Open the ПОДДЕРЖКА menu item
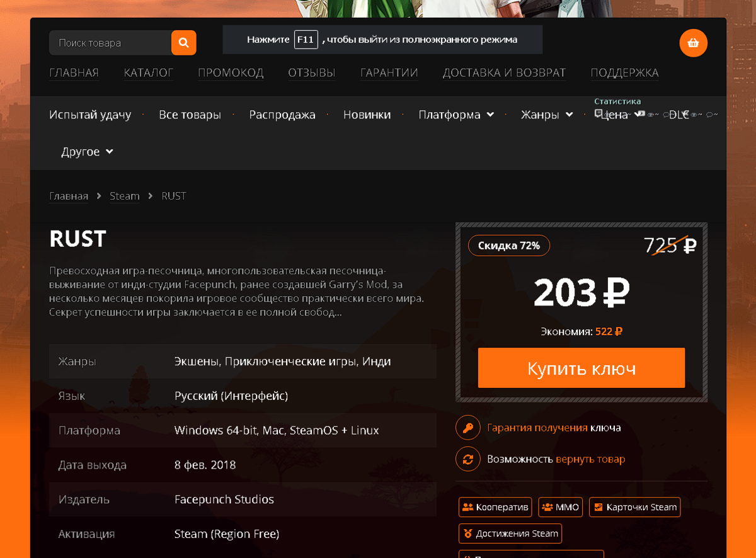This screenshot has height=558, width=756. tap(625, 72)
